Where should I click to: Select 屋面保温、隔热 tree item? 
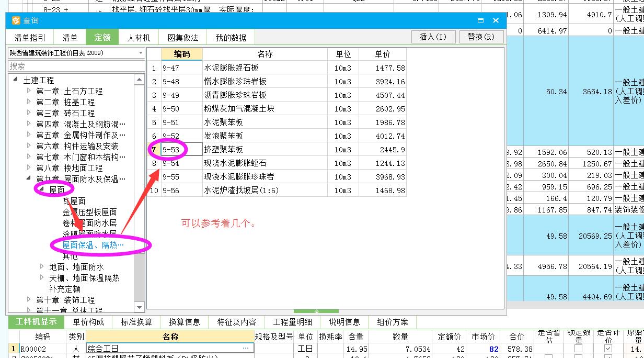tap(93, 245)
